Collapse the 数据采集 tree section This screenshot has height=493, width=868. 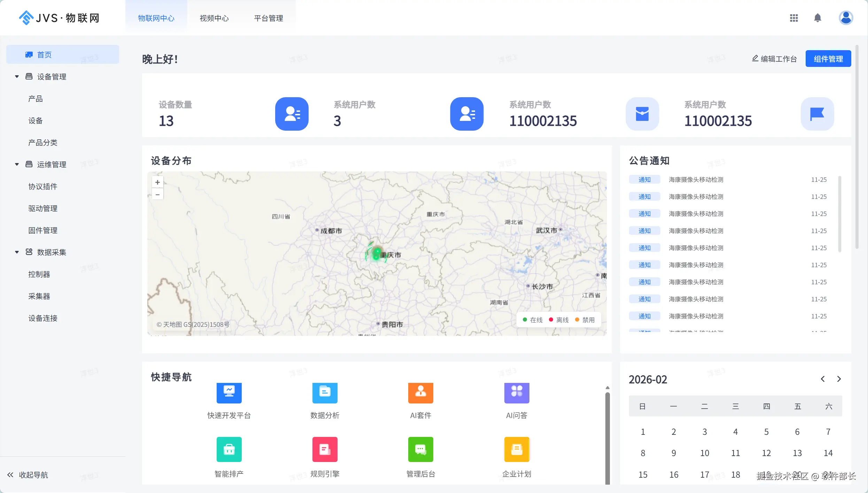pos(17,252)
